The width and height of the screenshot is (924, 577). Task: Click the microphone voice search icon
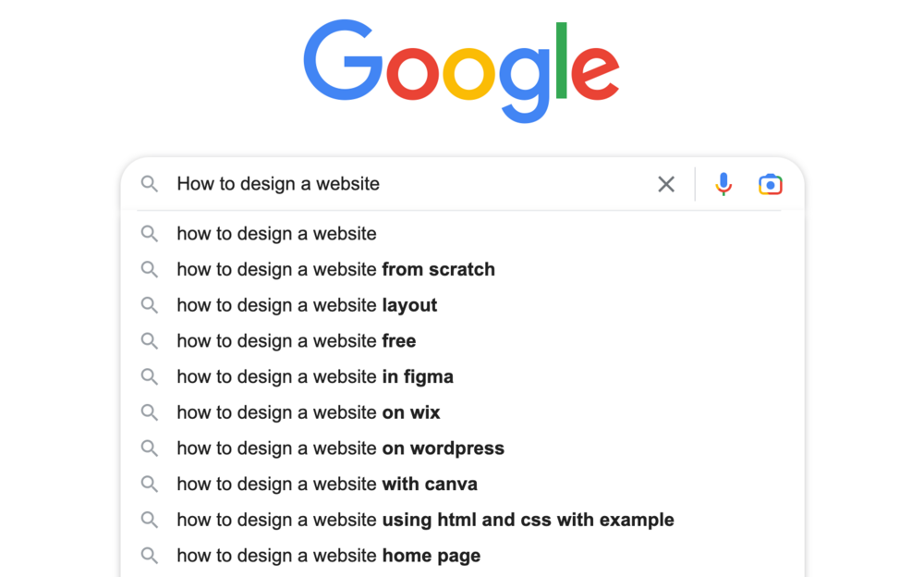[x=723, y=184]
